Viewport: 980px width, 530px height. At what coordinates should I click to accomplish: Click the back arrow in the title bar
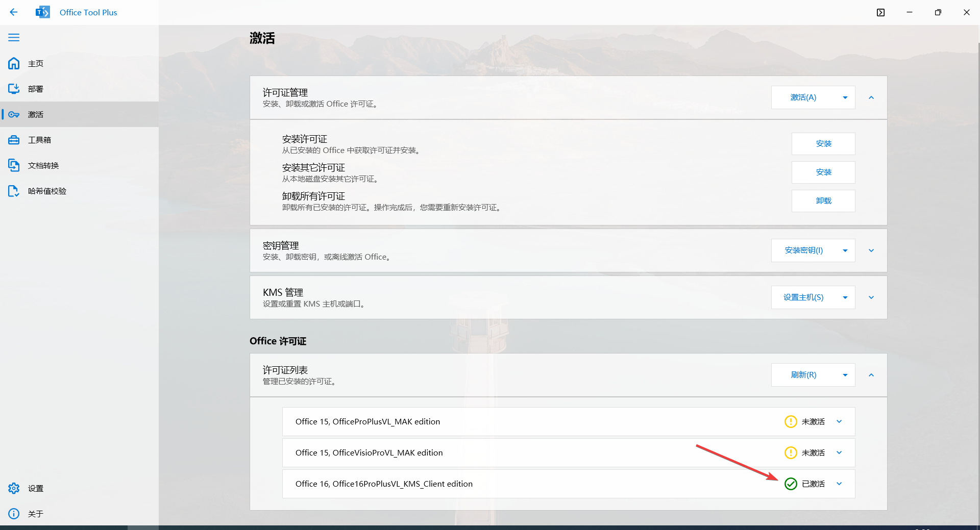14,12
